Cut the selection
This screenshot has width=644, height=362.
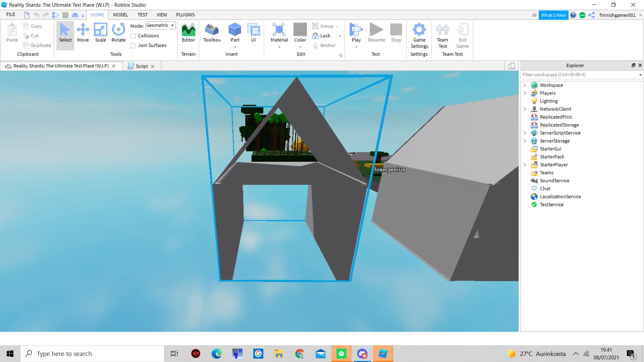click(31, 36)
